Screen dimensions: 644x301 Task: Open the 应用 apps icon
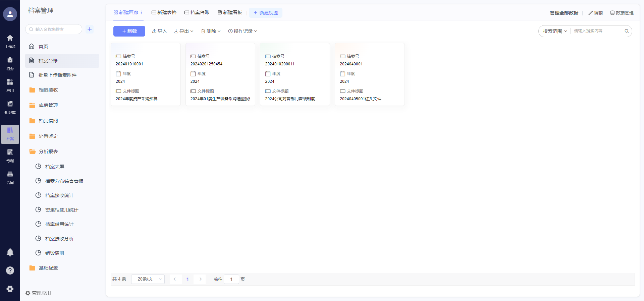pyautogui.click(x=10, y=85)
